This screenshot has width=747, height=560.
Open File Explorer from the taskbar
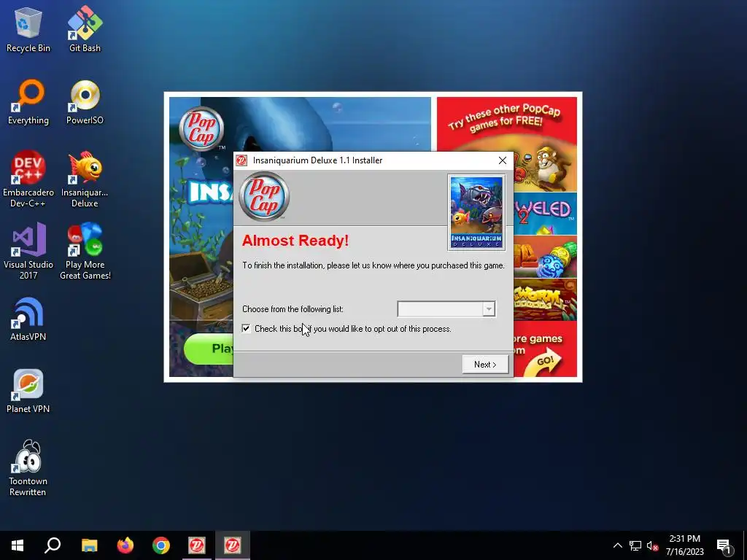point(89,545)
